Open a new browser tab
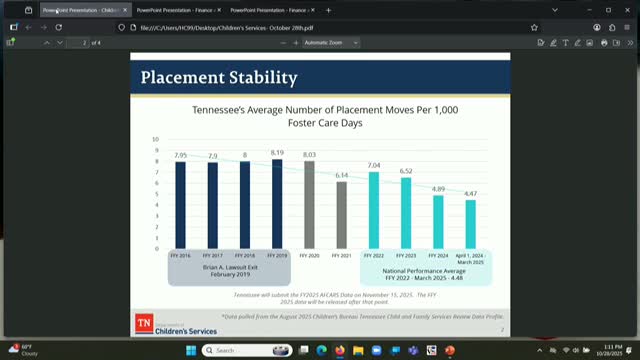The width and height of the screenshot is (640, 360). [328, 10]
